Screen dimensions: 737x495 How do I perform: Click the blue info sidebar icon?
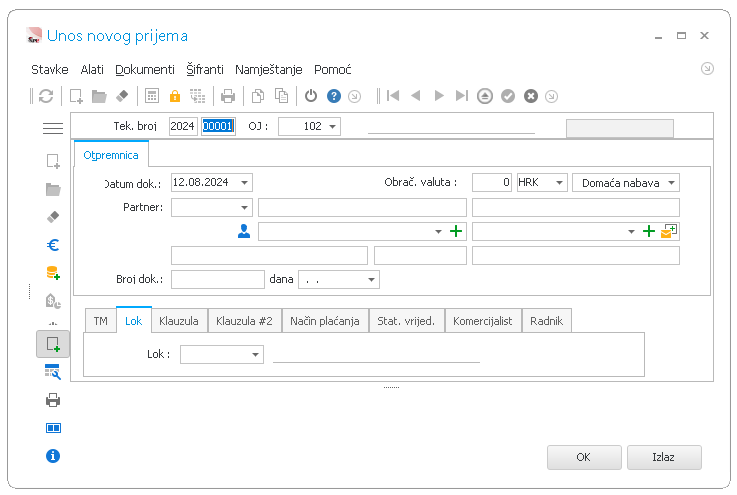tap(53, 456)
